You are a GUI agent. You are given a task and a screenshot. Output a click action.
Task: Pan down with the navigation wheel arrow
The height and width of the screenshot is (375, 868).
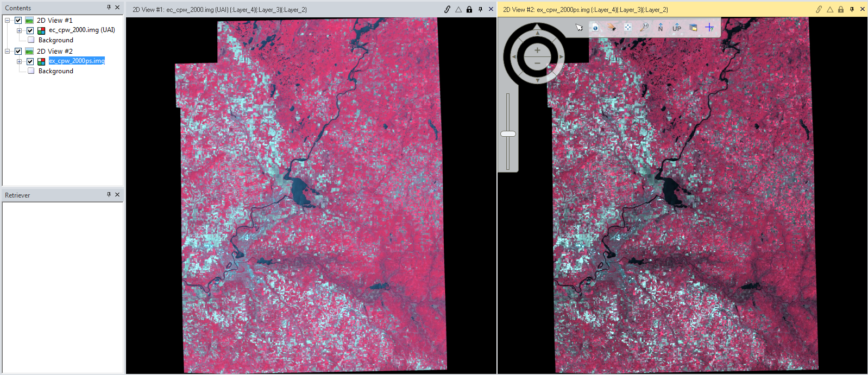point(537,80)
